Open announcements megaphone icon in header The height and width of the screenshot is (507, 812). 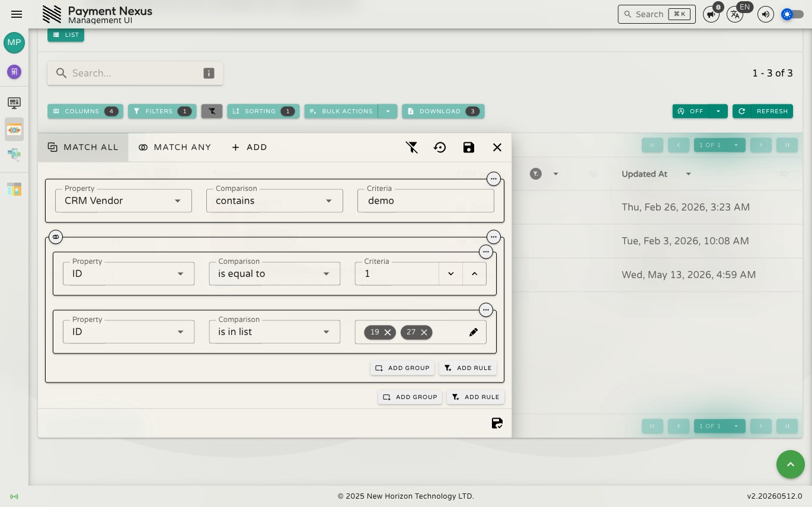[711, 14]
